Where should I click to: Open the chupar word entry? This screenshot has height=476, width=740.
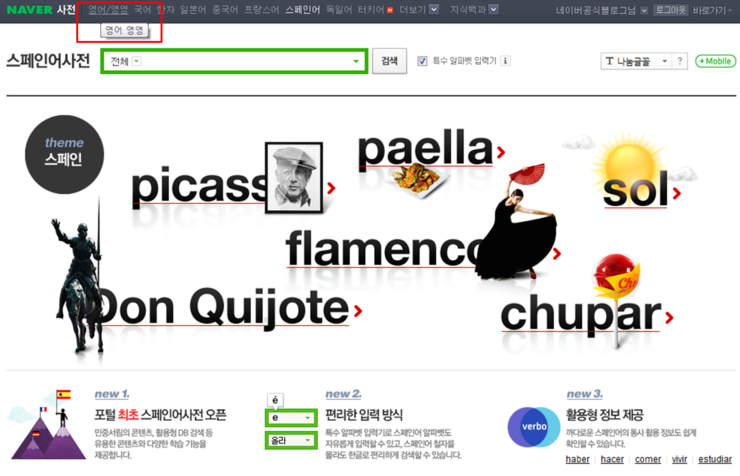pyautogui.click(x=580, y=314)
